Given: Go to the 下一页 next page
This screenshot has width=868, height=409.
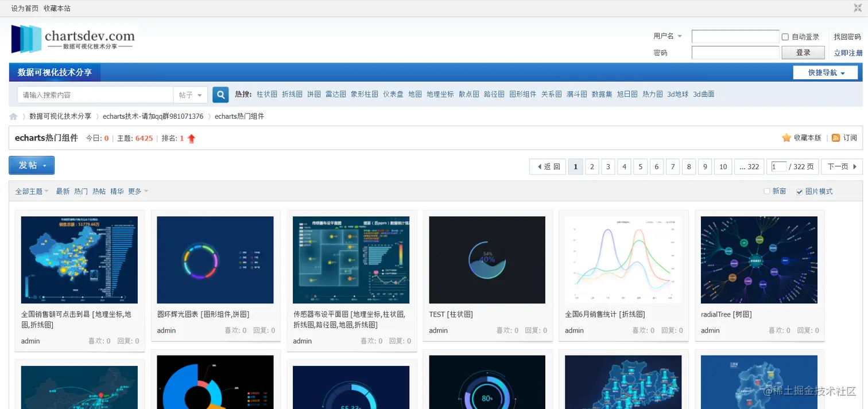Looking at the screenshot, I should (x=842, y=167).
